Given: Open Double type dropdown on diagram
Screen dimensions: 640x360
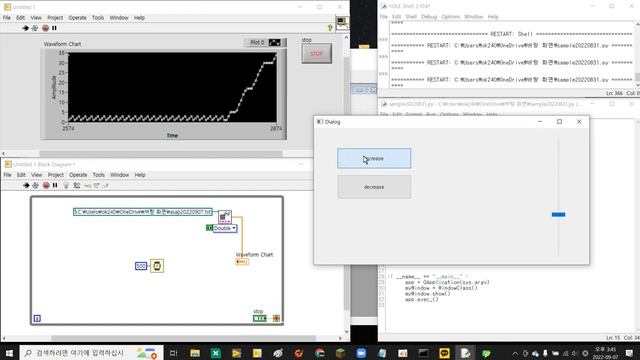Looking at the screenshot, I should click(224, 228).
